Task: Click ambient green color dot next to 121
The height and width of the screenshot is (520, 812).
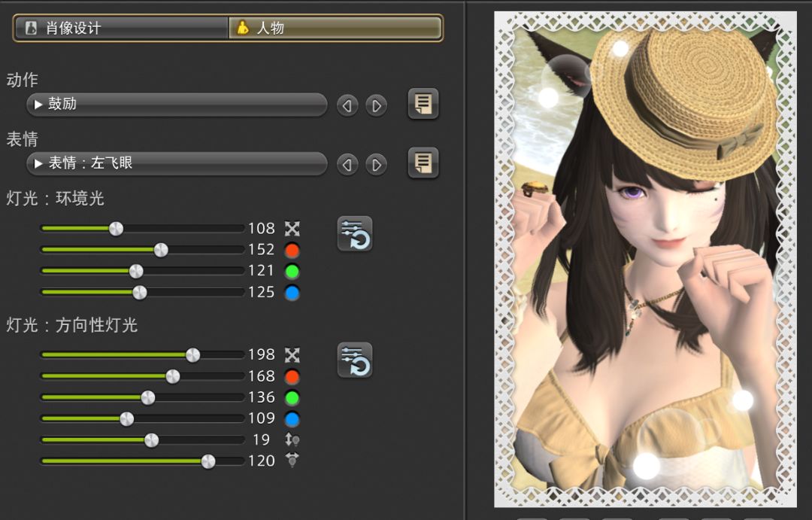Action: (x=292, y=271)
